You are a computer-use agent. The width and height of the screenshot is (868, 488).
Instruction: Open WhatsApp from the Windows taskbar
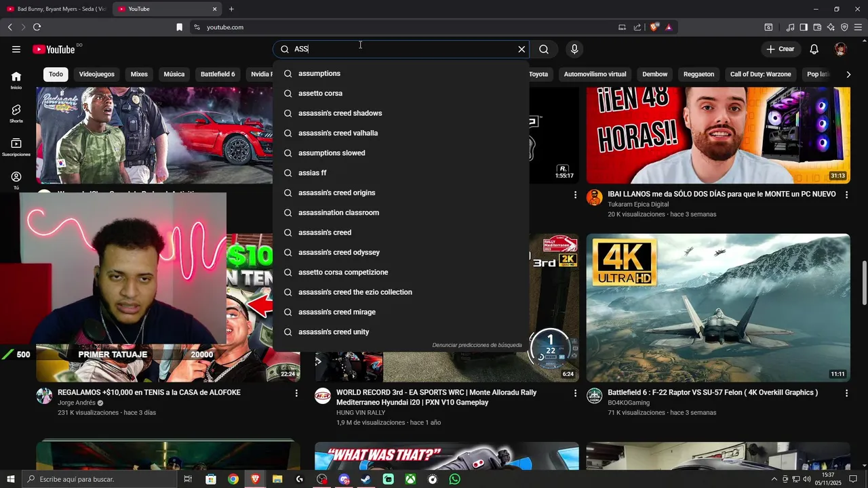point(455,479)
